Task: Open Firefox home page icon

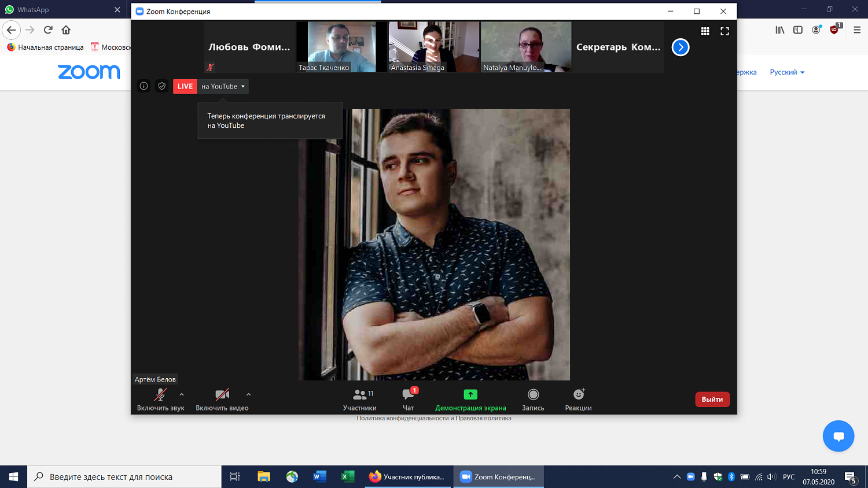Action: pyautogui.click(x=66, y=30)
